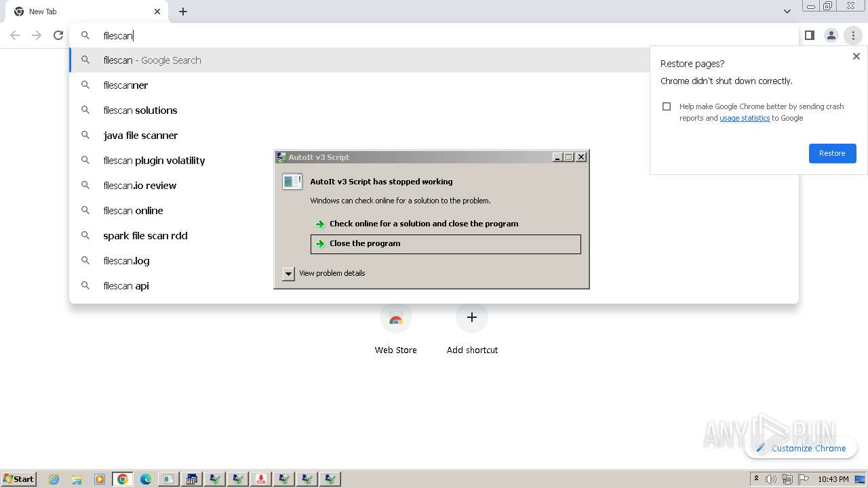Select the 'flescan online' suggestion
This screenshot has height=488, width=868.
(x=171, y=211)
